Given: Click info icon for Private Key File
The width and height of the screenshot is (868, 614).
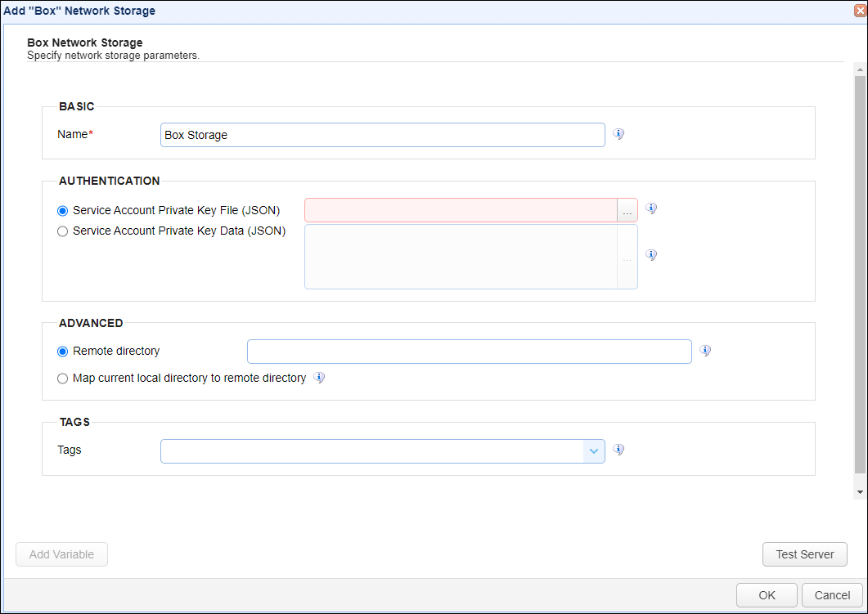Looking at the screenshot, I should tap(651, 208).
